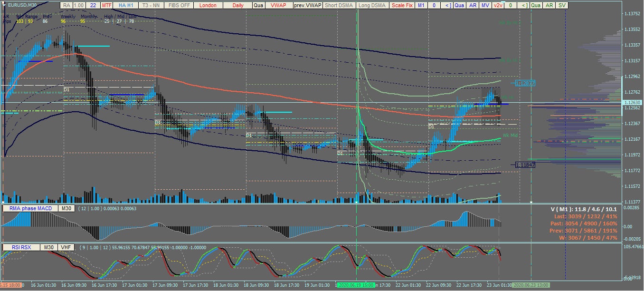Click the RSI RSX indicator button

21,247
